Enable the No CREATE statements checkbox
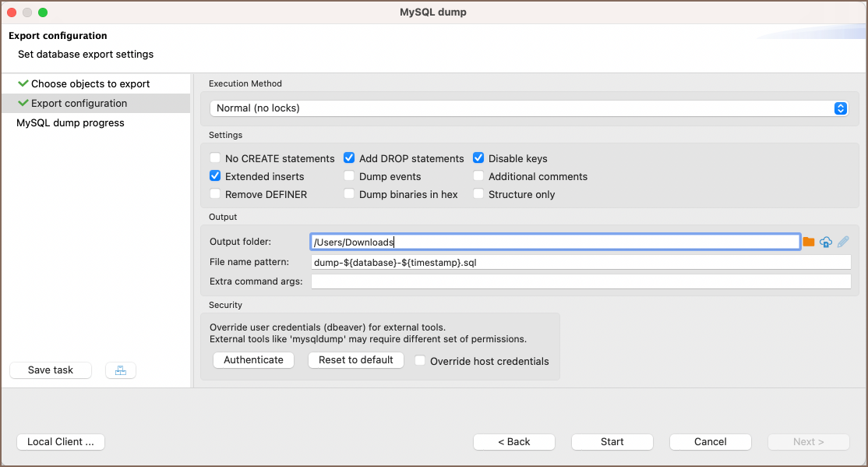The image size is (868, 467). 216,158
